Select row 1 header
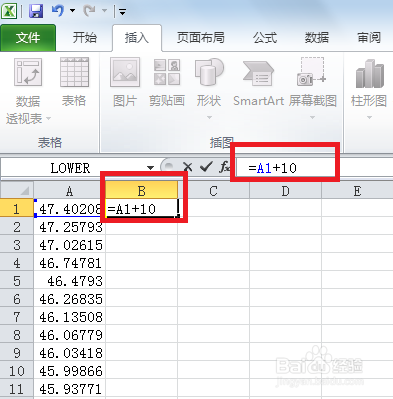393x399 pixels. click(x=17, y=208)
